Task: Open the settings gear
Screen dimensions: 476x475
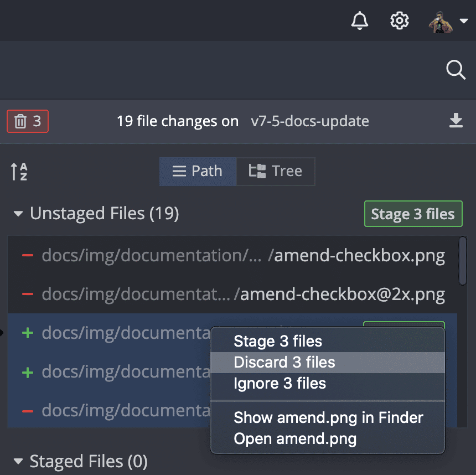Action: point(399,21)
